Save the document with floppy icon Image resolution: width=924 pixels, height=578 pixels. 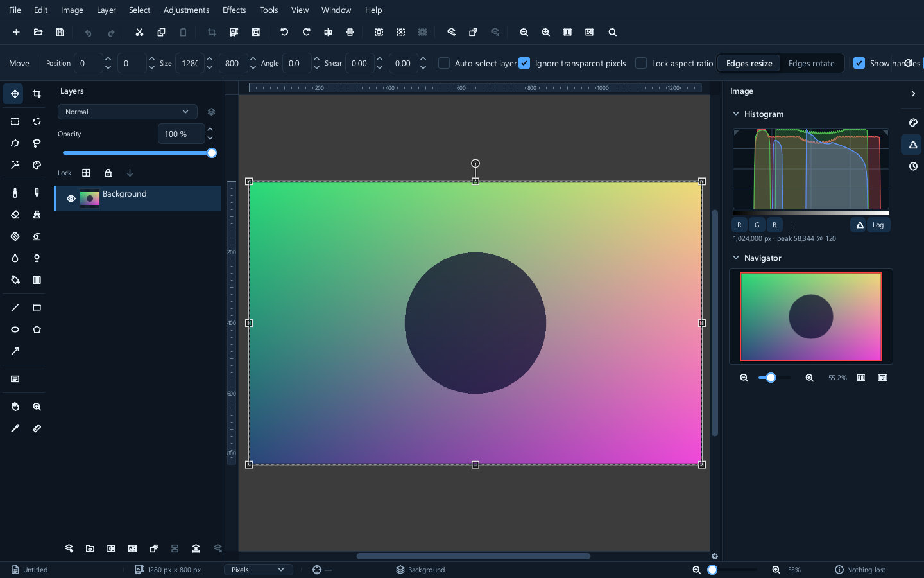point(60,32)
